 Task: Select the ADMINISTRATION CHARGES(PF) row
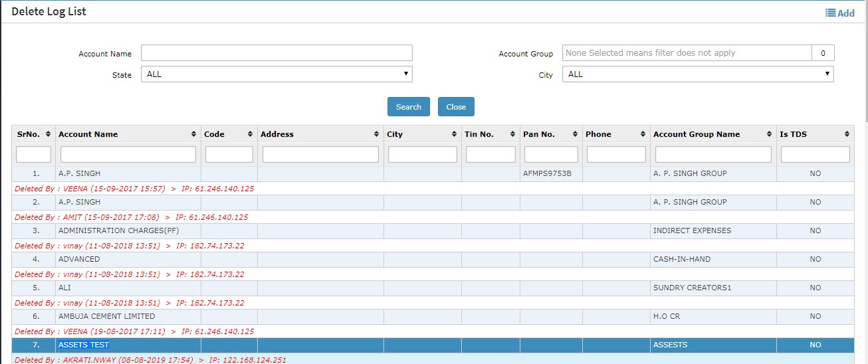[118, 231]
